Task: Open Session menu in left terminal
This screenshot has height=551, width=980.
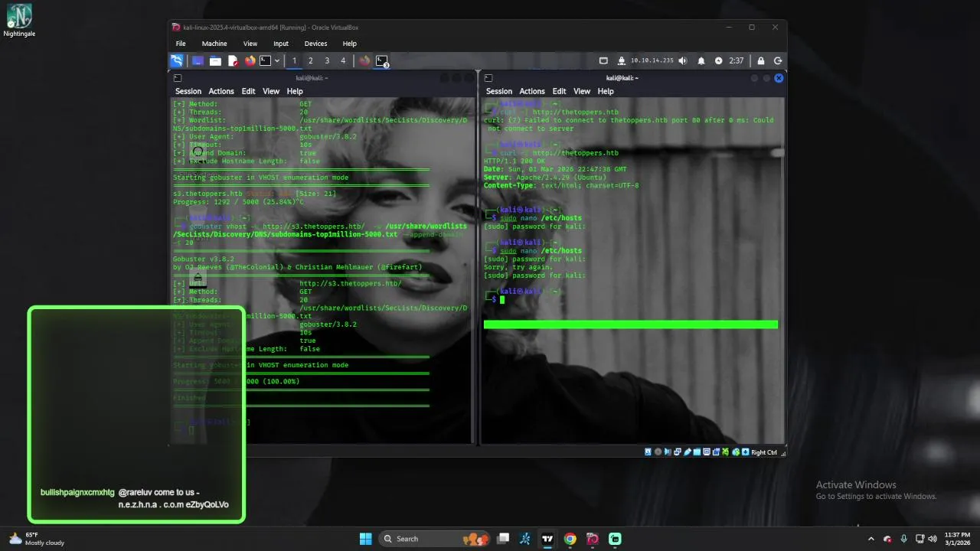Action: (x=188, y=91)
